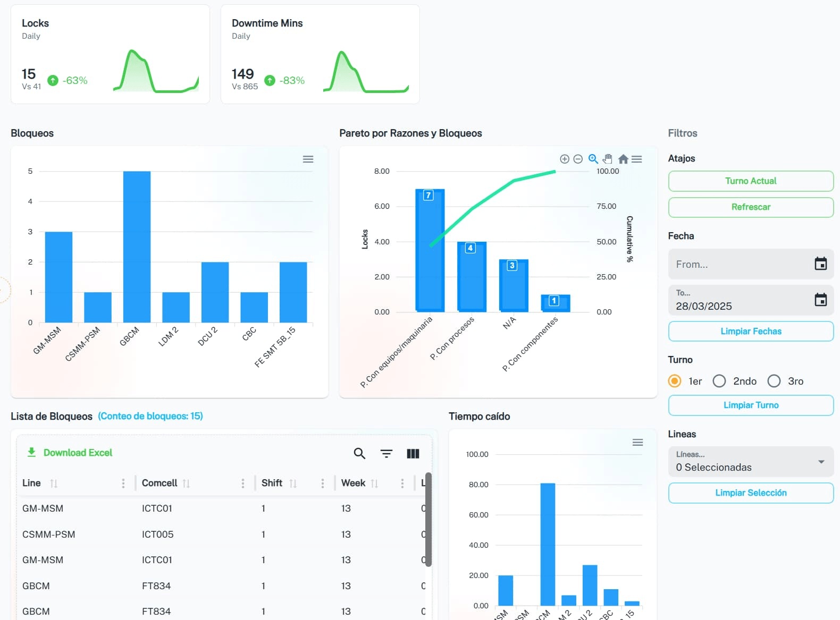Viewport: 840px width, 620px height.
Task: Reset Pareto chart zoom with home icon
Action: (623, 159)
